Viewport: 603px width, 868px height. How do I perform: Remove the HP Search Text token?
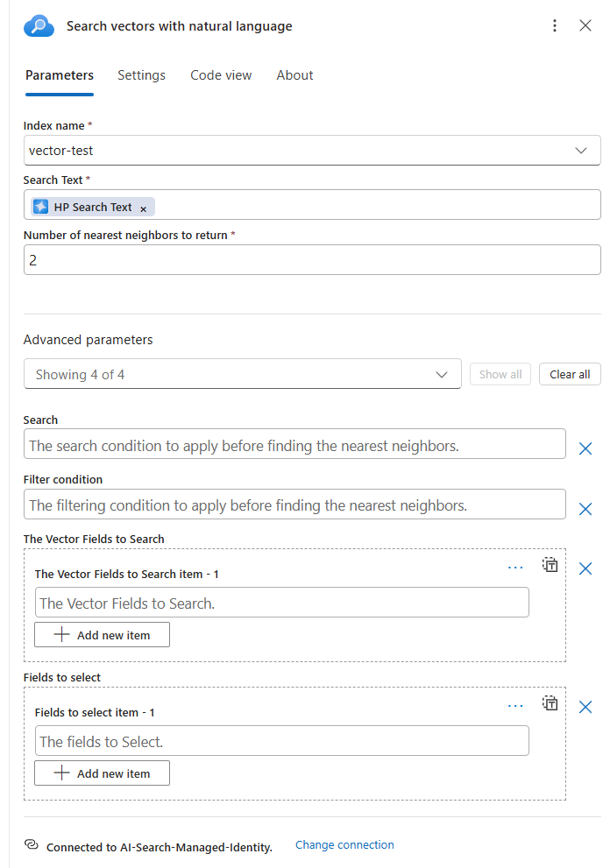click(144, 208)
